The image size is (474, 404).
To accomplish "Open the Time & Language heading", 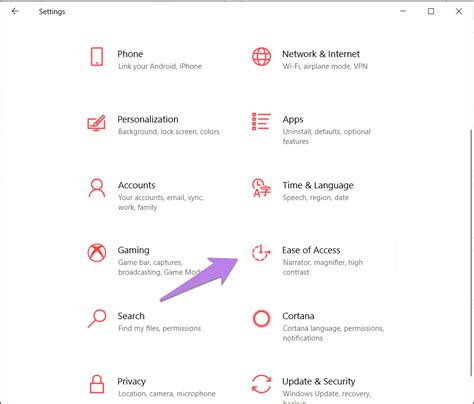I will pyautogui.click(x=318, y=185).
